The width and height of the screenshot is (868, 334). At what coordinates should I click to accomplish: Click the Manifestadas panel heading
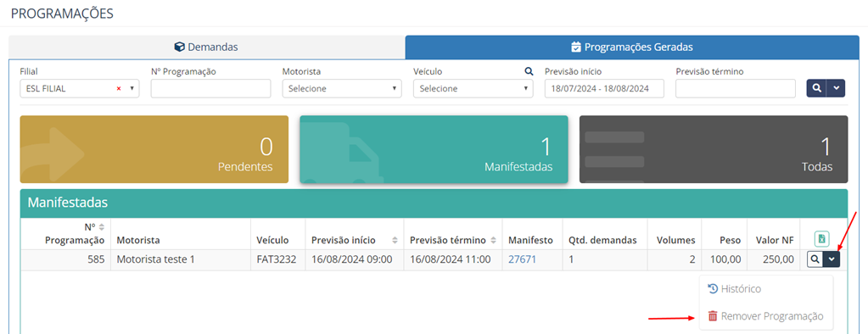click(68, 203)
